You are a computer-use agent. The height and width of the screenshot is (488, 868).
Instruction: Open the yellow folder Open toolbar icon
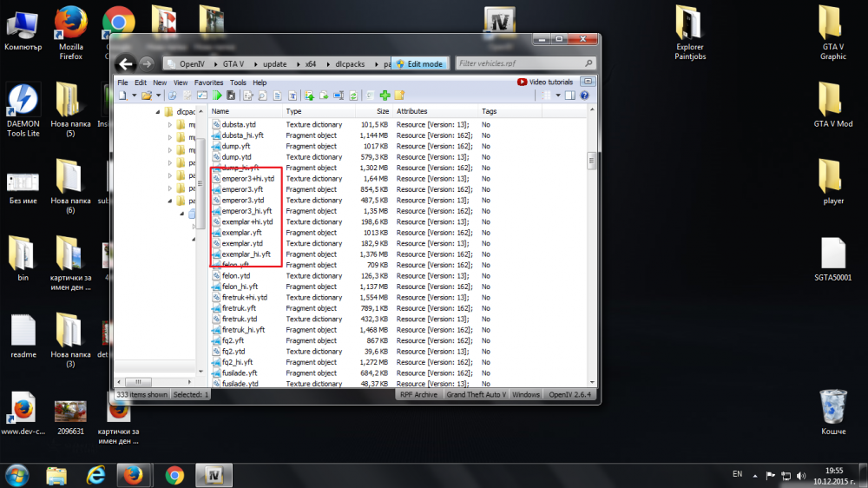tap(146, 96)
